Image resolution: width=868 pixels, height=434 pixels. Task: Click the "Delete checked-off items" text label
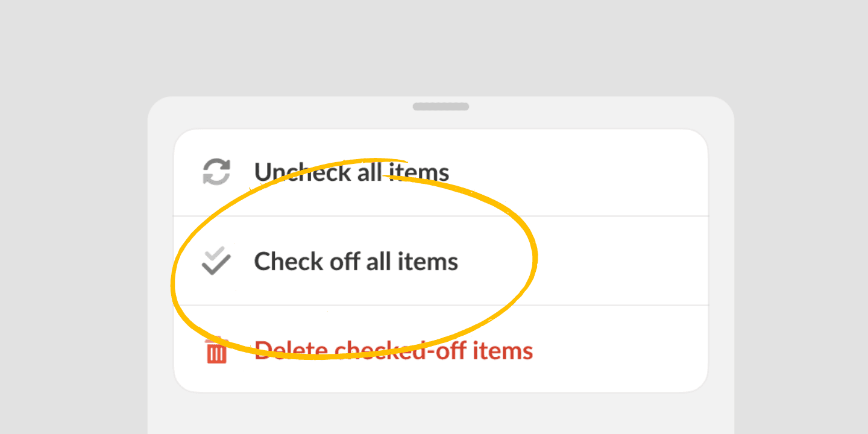coord(394,350)
